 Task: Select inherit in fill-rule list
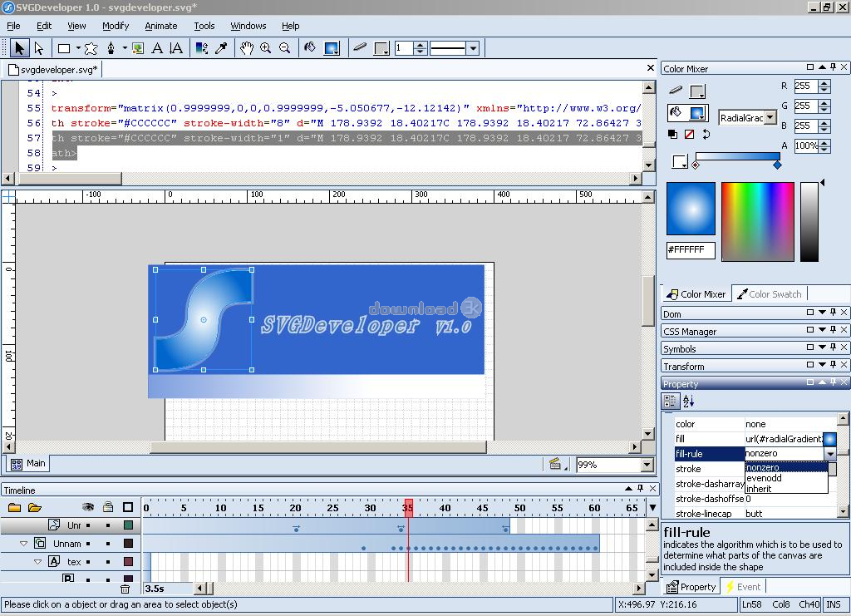coord(786,489)
